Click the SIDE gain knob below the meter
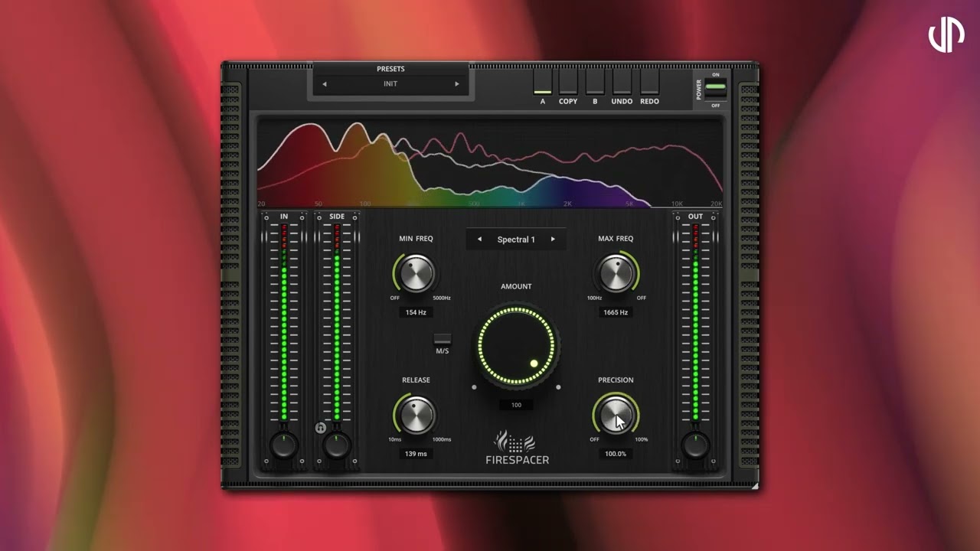 coord(337,445)
